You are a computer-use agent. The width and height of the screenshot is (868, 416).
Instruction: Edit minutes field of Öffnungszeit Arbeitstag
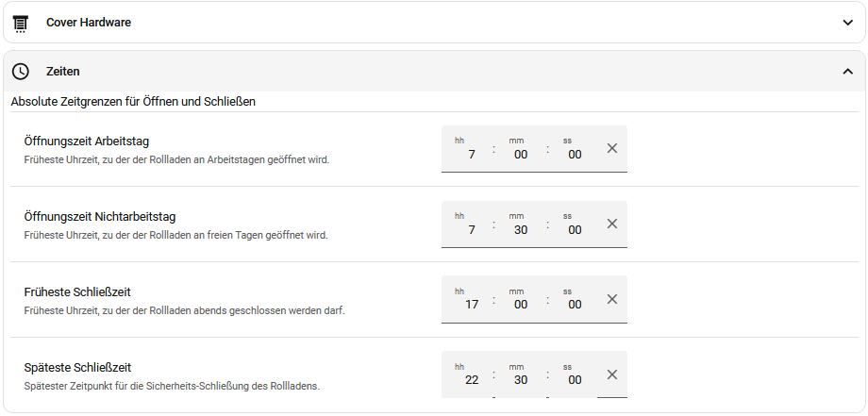(x=521, y=149)
